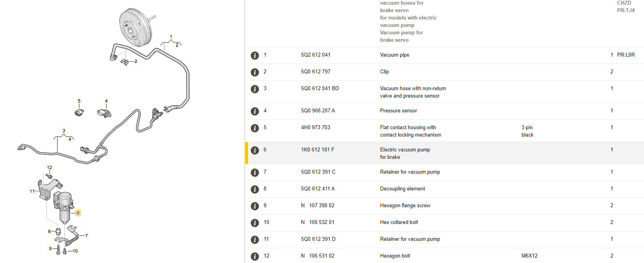Open info for the Clip part row
Viewport: 644px width, 263px height.
click(255, 72)
